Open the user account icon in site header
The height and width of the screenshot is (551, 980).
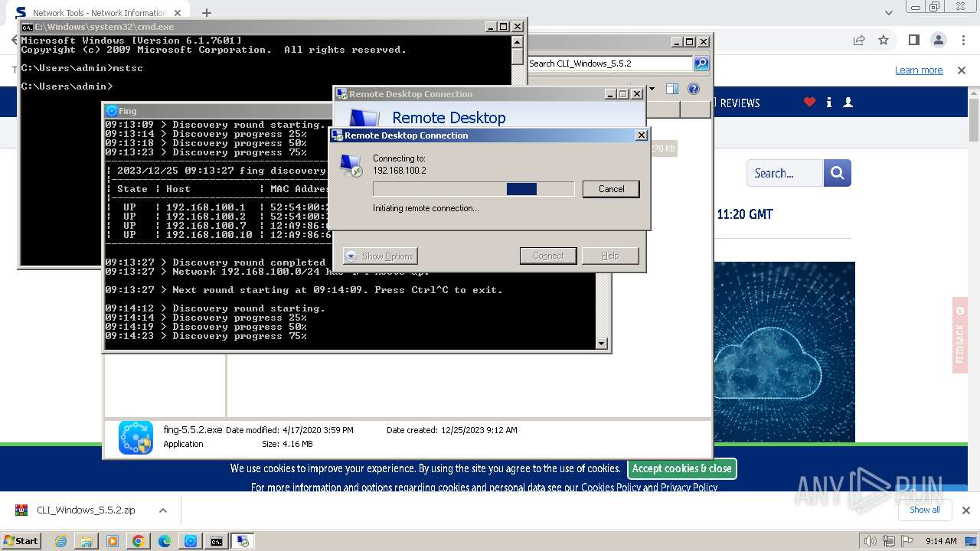pos(848,102)
